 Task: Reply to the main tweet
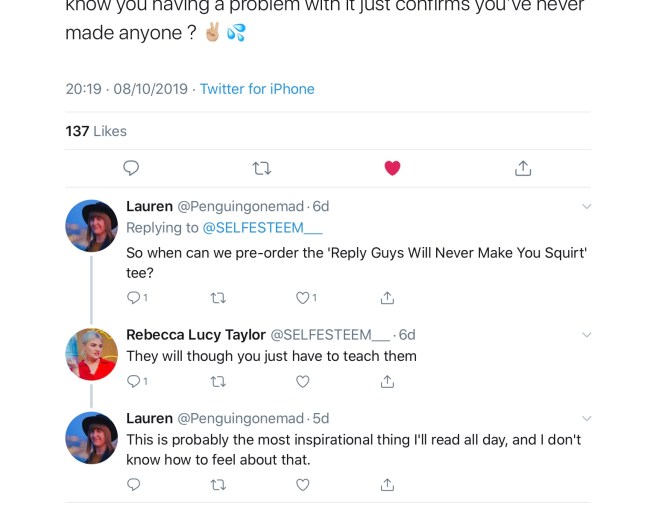(131, 168)
